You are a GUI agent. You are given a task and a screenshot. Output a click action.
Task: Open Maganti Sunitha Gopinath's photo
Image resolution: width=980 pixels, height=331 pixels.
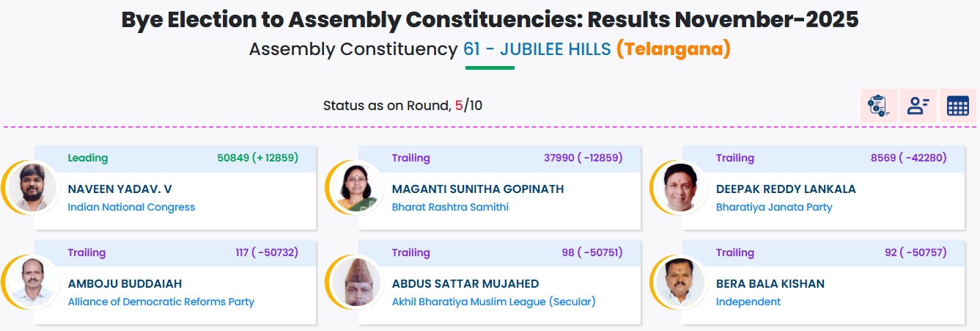pyautogui.click(x=357, y=187)
